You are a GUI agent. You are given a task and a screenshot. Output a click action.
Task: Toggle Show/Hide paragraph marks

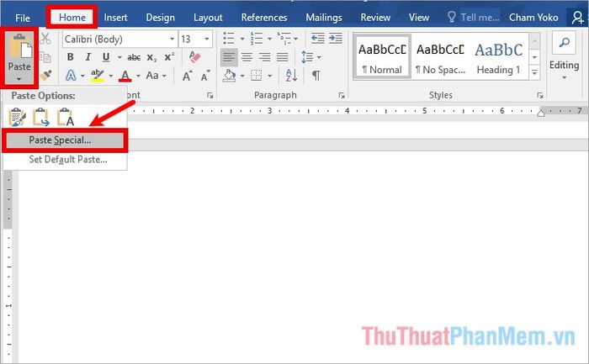tap(316, 76)
